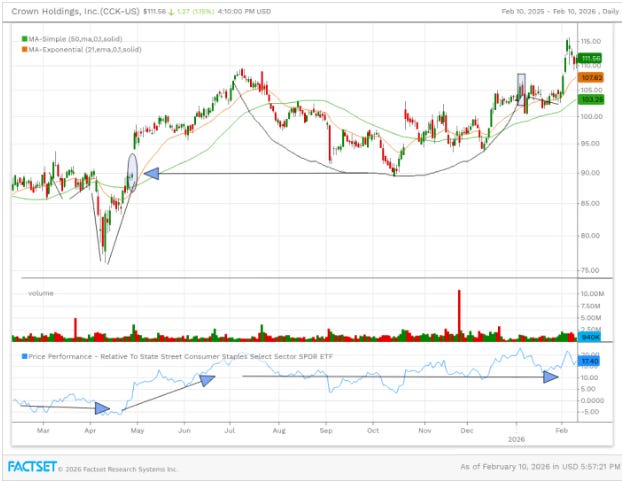Click the 0.0000 performance axis label

tap(592, 401)
